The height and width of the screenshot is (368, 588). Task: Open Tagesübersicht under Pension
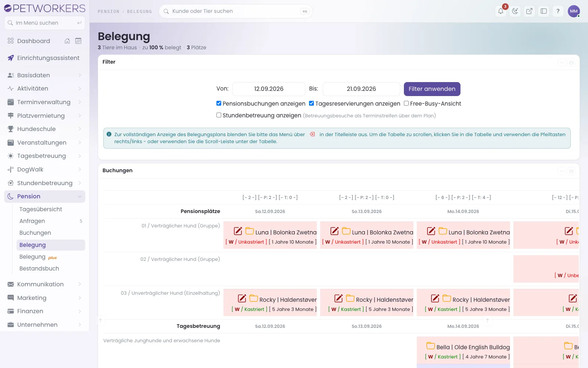tap(51, 209)
